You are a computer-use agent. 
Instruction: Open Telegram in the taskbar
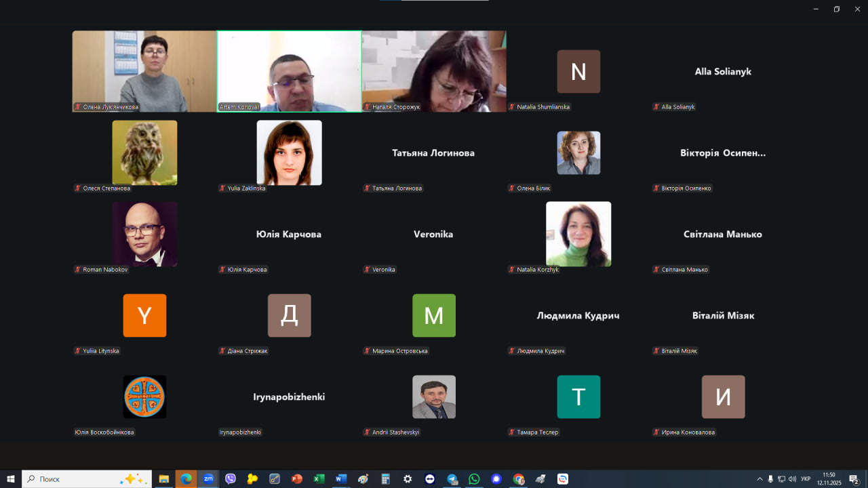click(452, 479)
